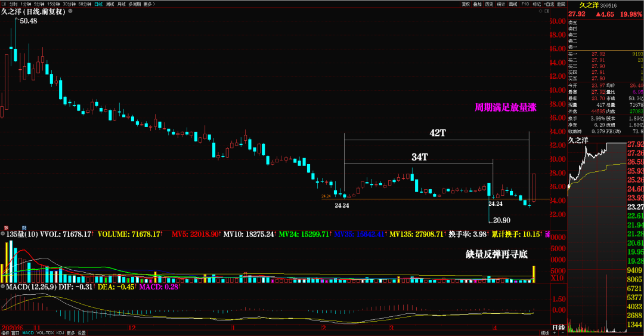Click 50.48 high price label
644x336 pixels.
[x=29, y=21]
